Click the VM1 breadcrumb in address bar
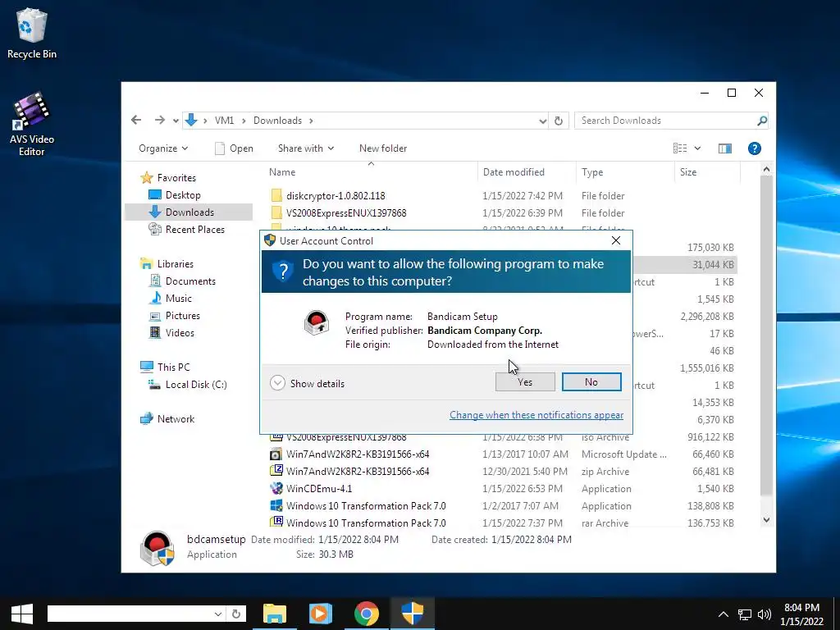Screen dimensions: 840x630 click(224, 121)
